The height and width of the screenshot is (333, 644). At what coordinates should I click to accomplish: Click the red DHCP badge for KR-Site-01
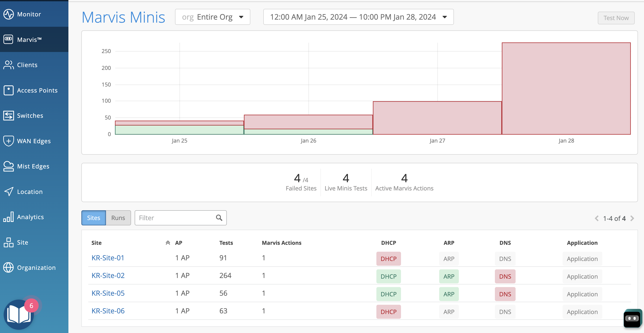[x=388, y=259]
